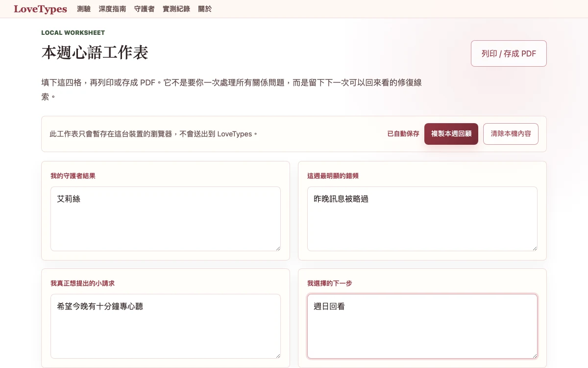Click into the 這週最明顯的錯頻 text box
Image resolution: width=588 pixels, height=368 pixels.
coord(422,219)
